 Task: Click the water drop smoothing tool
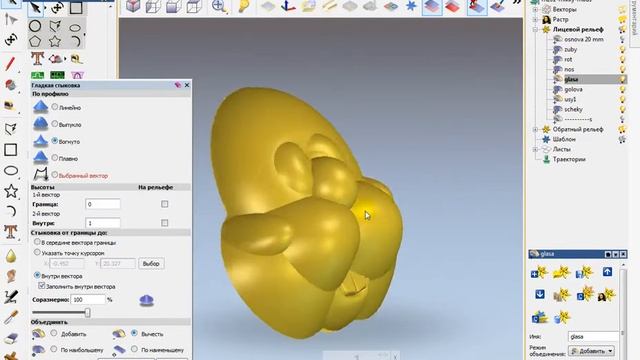coord(11,256)
